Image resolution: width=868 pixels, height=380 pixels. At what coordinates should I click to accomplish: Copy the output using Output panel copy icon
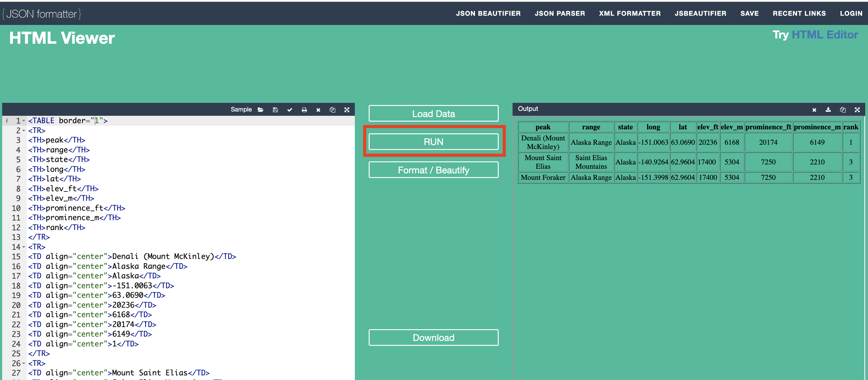[x=842, y=110]
